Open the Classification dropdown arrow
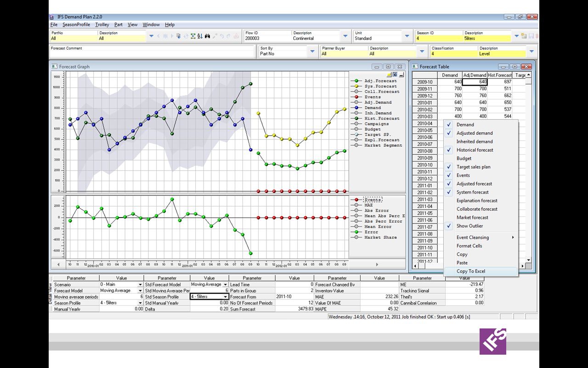Viewport: 588px width, 368px height. (x=531, y=51)
